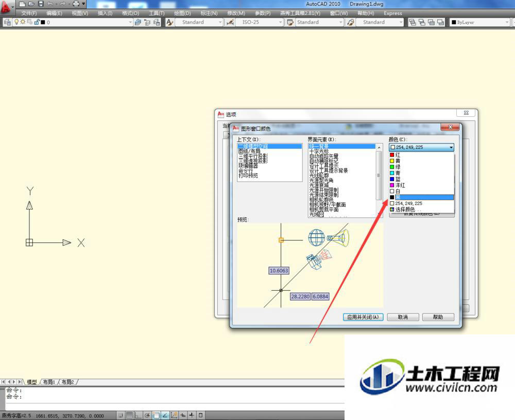Choose the blue (蓝) color option
Screen dimensions: 515x420
[x=421, y=179]
